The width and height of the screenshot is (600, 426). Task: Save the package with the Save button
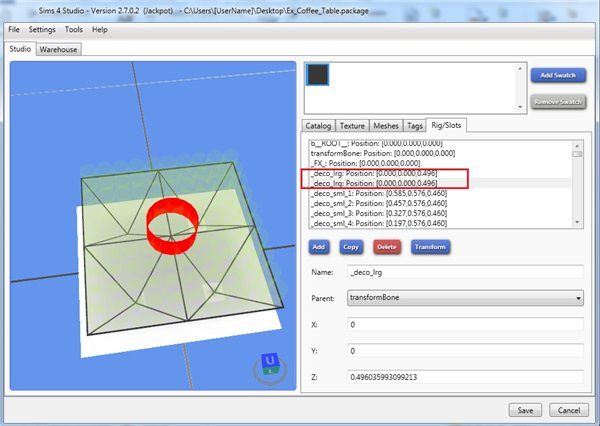[x=526, y=410]
